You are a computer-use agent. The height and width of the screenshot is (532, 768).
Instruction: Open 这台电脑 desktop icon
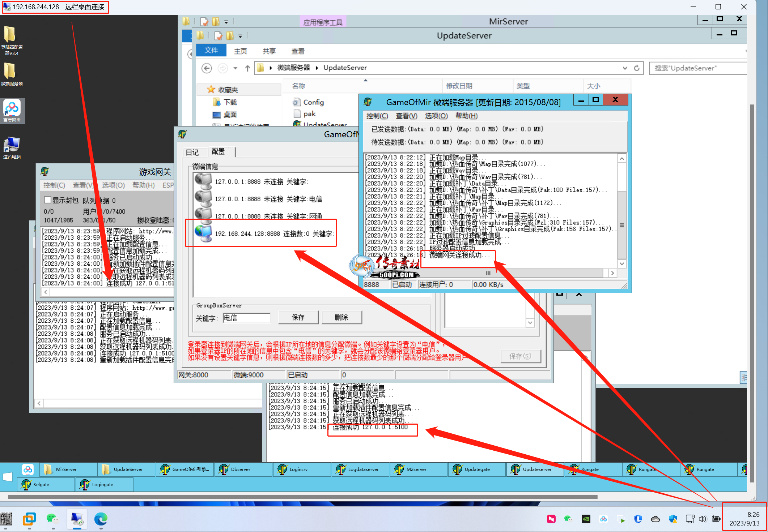[12, 148]
